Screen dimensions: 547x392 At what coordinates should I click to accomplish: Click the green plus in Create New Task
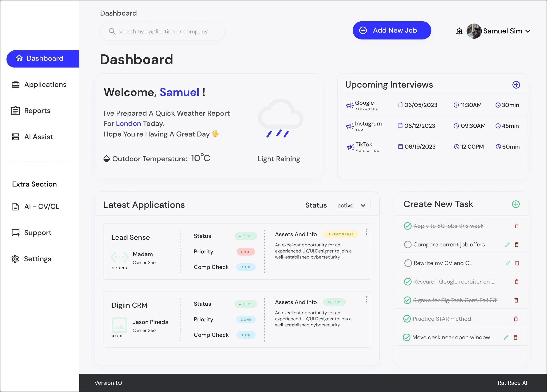click(516, 204)
